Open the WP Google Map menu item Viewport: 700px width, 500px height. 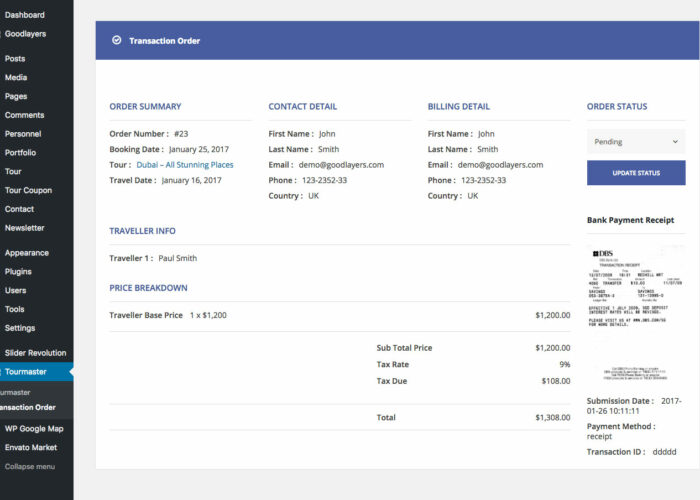click(x=33, y=428)
